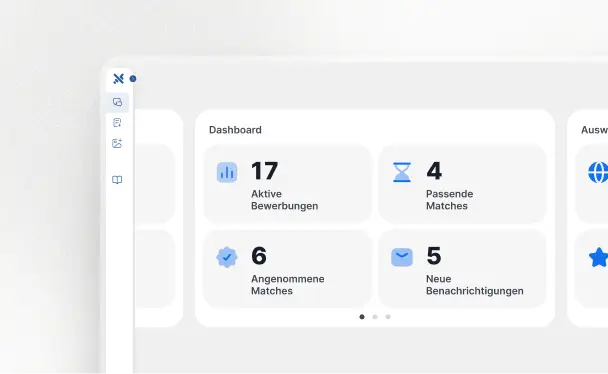The height and width of the screenshot is (374, 608).
Task: Click the Dashboard panel heading
Action: 235,130
